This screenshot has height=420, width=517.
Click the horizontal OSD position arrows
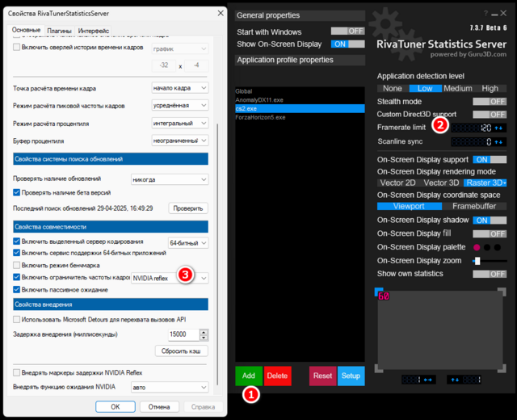(x=428, y=379)
